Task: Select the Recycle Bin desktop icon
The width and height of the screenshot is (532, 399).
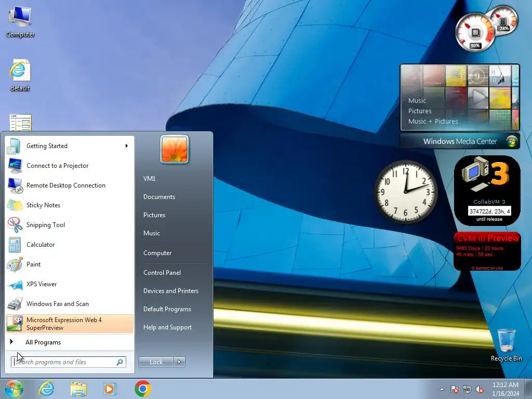Action: pos(506,345)
